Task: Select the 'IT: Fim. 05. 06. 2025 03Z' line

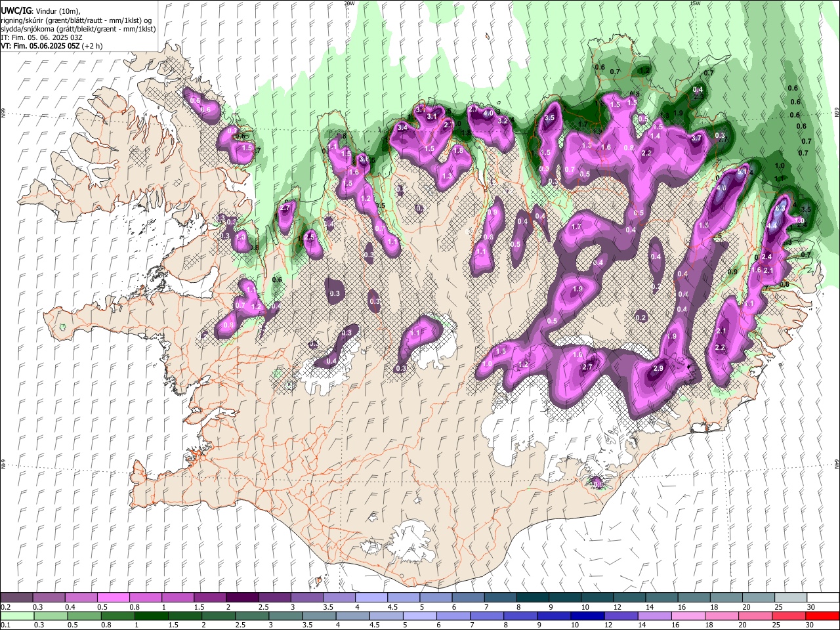Action: 42,37
